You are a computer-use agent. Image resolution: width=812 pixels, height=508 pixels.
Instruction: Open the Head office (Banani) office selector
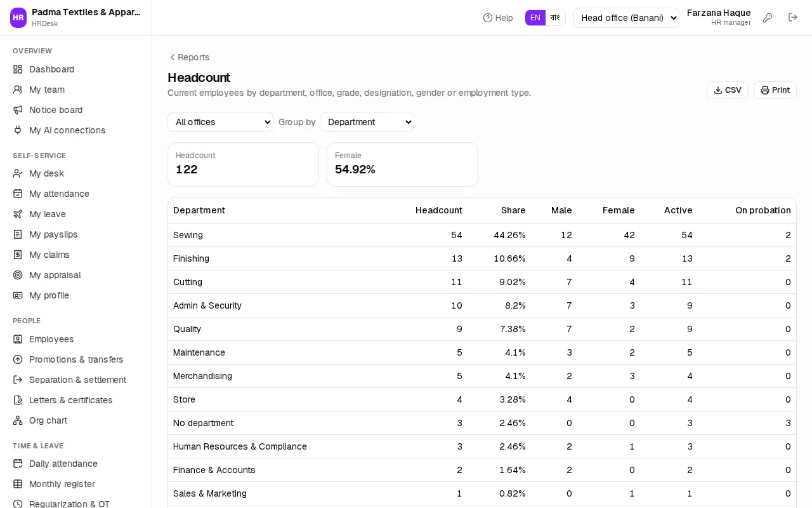(626, 18)
